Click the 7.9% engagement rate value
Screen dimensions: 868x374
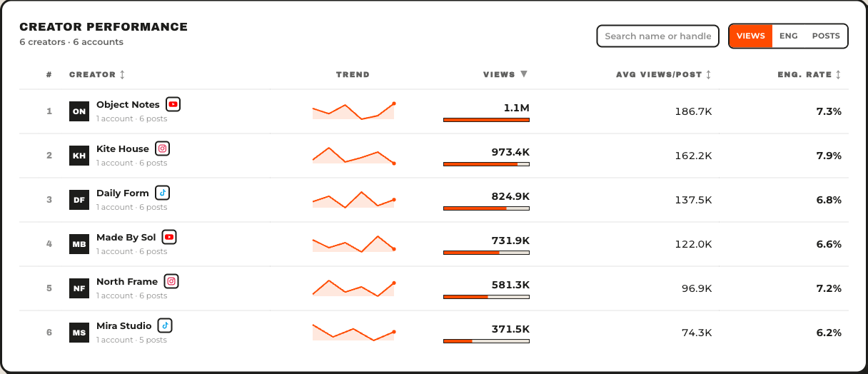[x=829, y=156]
